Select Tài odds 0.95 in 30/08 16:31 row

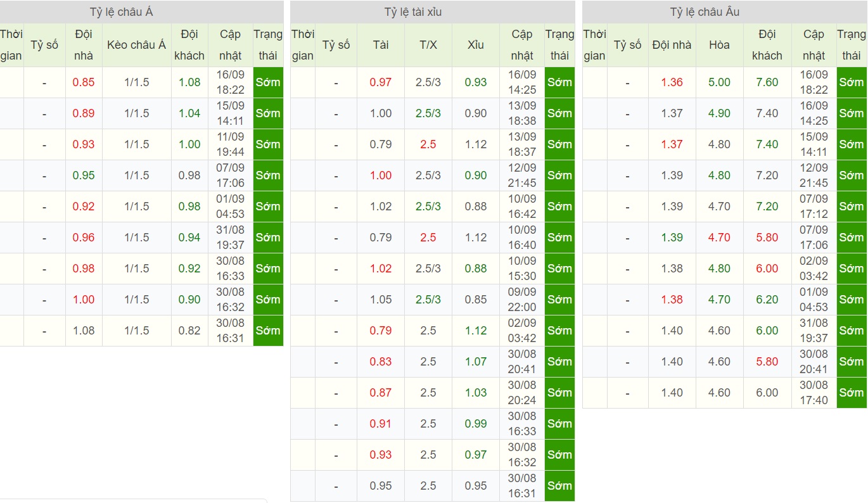pyautogui.click(x=381, y=486)
